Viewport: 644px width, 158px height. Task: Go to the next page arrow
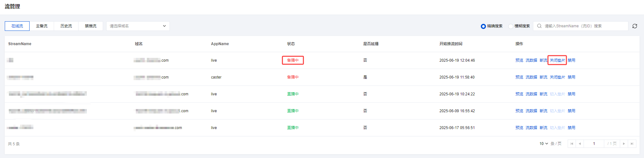(x=624, y=144)
